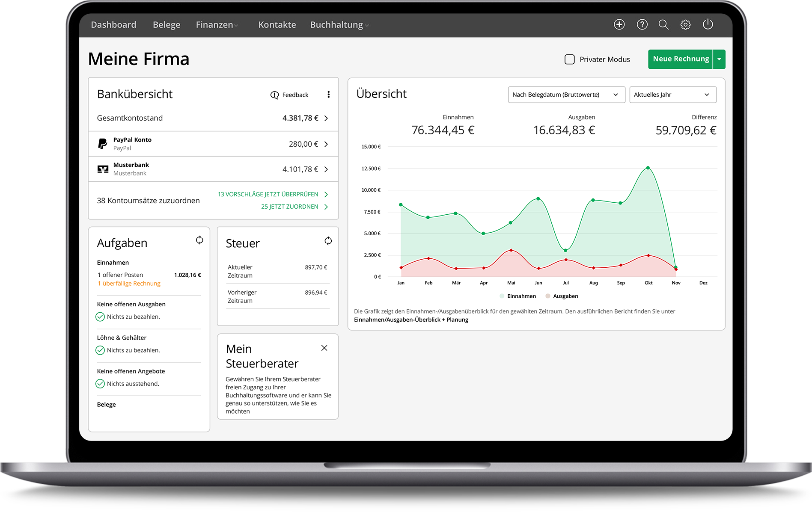Viewport: 812px width, 512px height.
Task: Expand the Neue Rechnung arrow dropdown
Action: [719, 59]
